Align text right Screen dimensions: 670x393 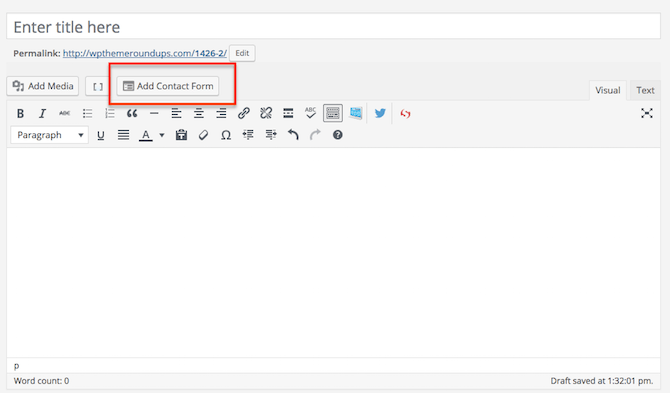[x=221, y=114]
